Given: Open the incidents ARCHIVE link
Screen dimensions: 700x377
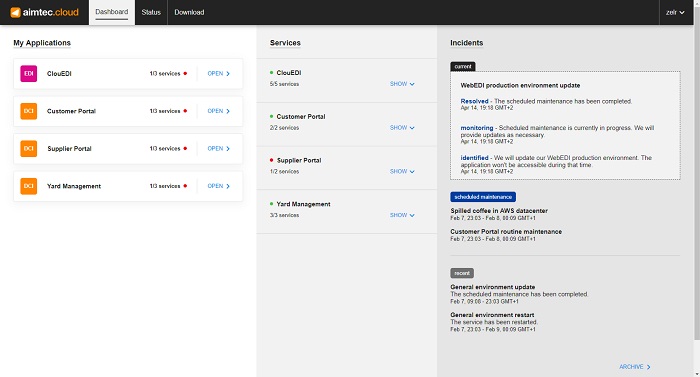Looking at the screenshot, I should pyautogui.click(x=635, y=367).
